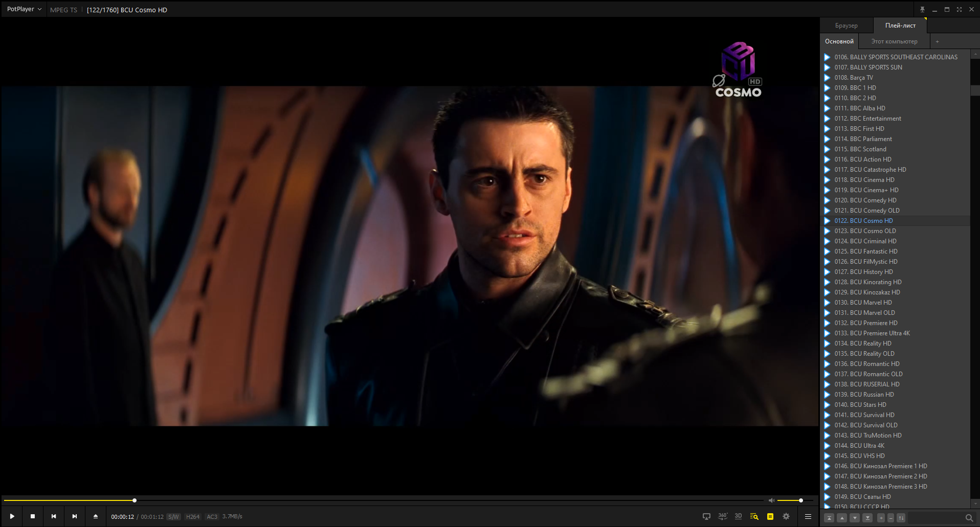The image size is (980, 527).
Task: Click the playlist vertical scrollbar thumb
Action: click(975, 90)
